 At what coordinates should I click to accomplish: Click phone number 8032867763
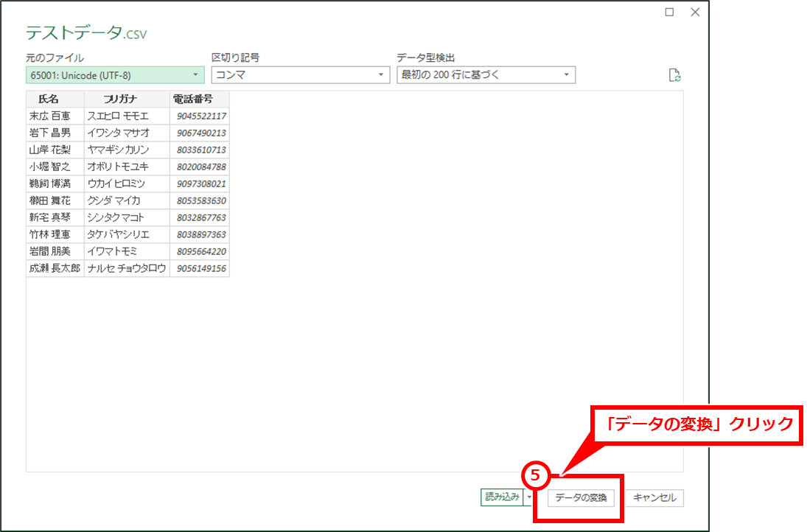[x=200, y=218]
